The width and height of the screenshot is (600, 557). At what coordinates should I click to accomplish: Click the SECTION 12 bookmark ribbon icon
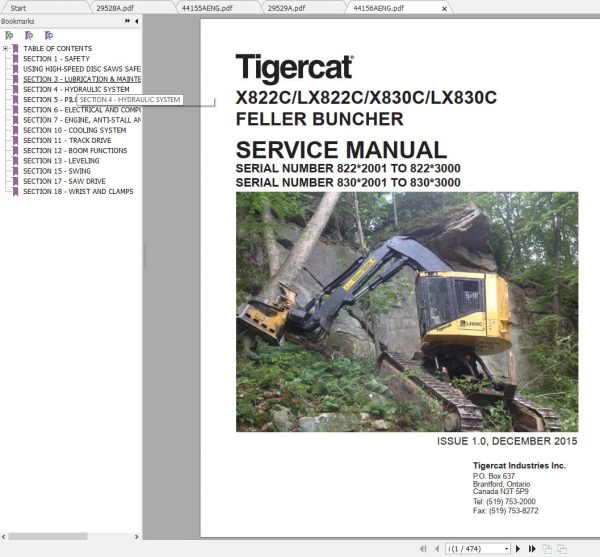click(15, 151)
